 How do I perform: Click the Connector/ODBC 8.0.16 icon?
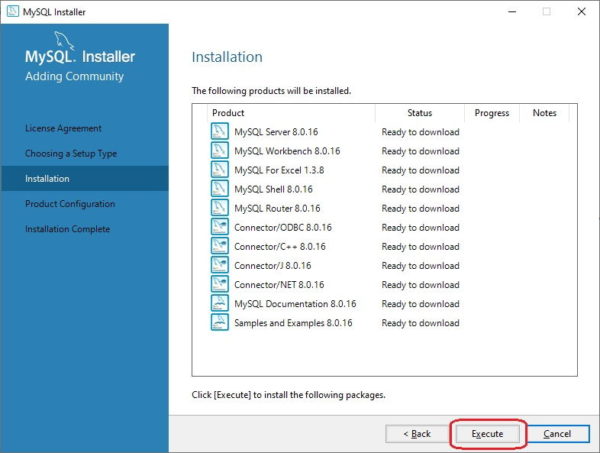click(220, 227)
